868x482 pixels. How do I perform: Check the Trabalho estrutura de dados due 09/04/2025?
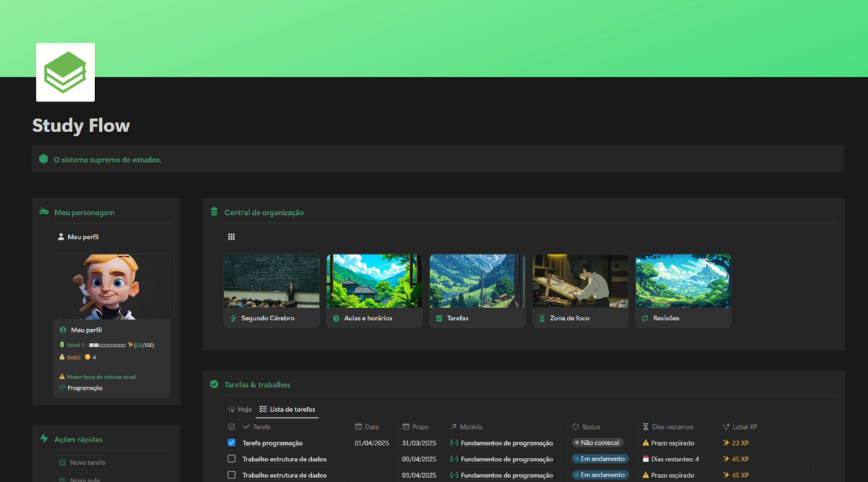click(x=231, y=459)
